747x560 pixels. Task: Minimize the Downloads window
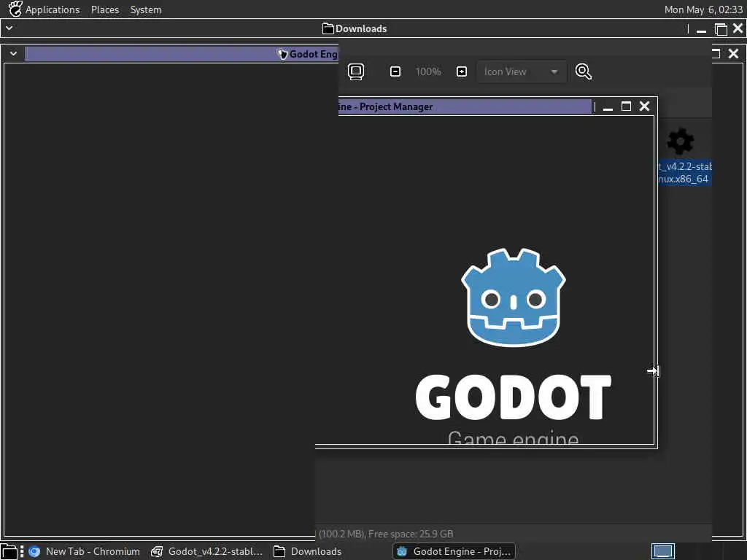pyautogui.click(x=701, y=29)
